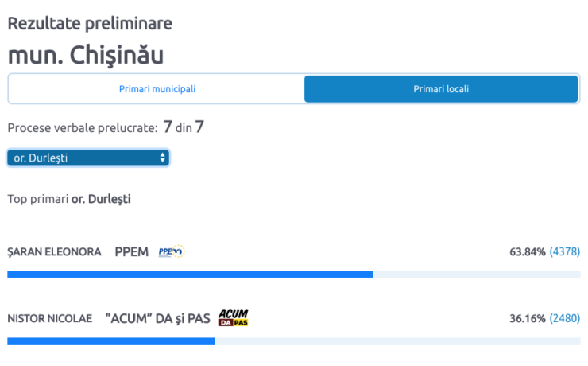Viewport: 588px width, 366px height.
Task: Open the 4378 votes count link
Action: click(x=565, y=251)
